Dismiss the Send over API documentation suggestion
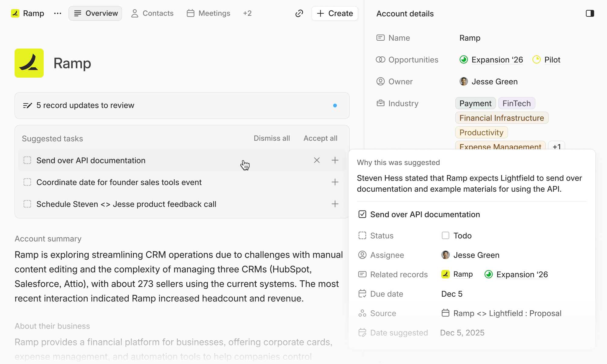Image resolution: width=607 pixels, height=364 pixels. pyautogui.click(x=317, y=160)
